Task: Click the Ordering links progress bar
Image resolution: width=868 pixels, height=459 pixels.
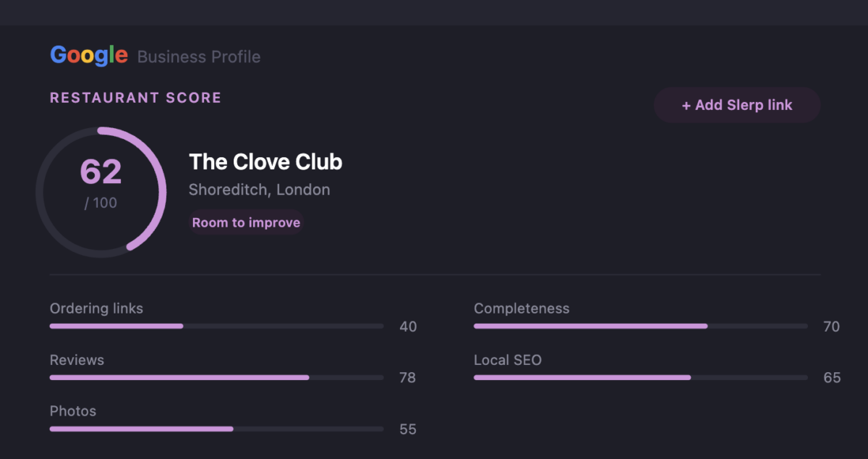Action: [x=216, y=326]
